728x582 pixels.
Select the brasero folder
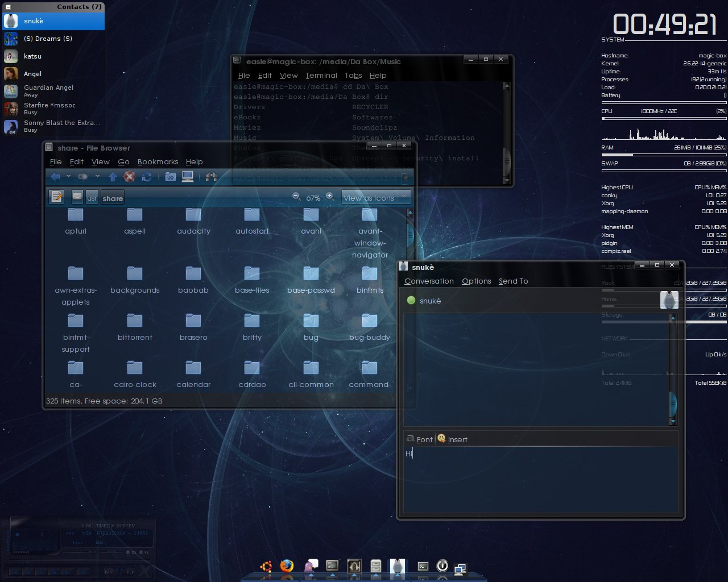click(193, 327)
